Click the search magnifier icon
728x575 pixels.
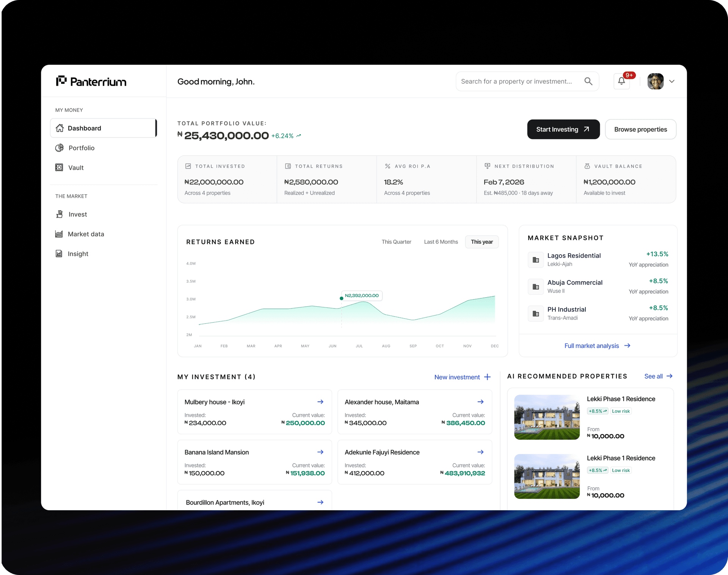pyautogui.click(x=588, y=81)
